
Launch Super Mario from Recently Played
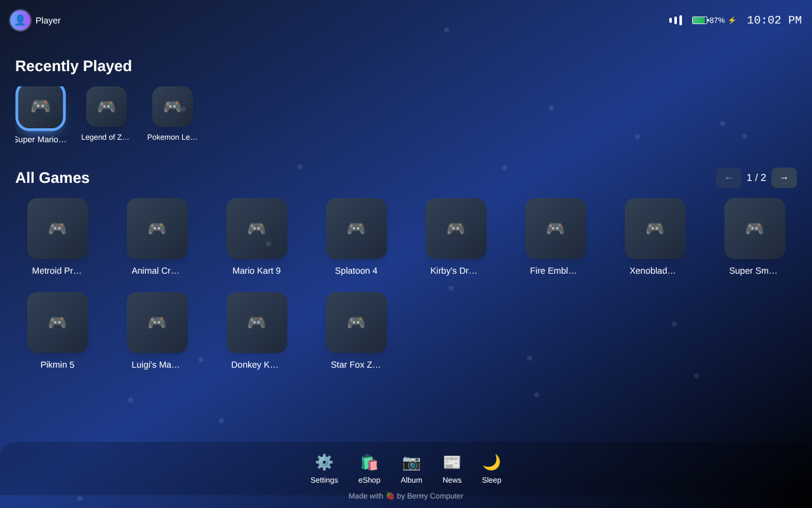click(x=41, y=107)
